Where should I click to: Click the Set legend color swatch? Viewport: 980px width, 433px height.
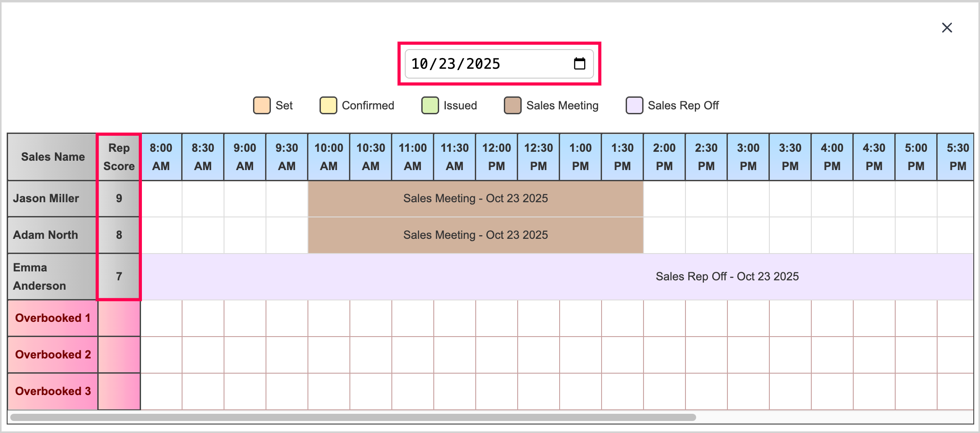(262, 106)
